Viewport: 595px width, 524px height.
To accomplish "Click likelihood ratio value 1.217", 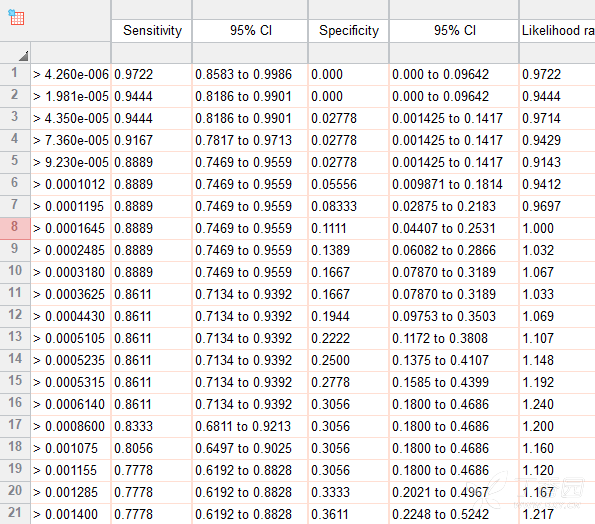I will (x=557, y=515).
